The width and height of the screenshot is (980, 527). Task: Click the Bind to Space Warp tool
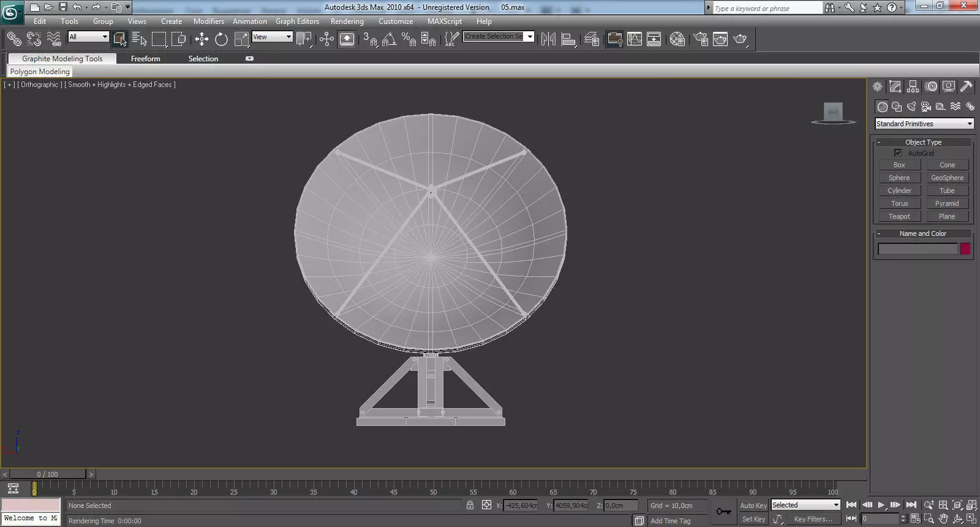pos(54,39)
